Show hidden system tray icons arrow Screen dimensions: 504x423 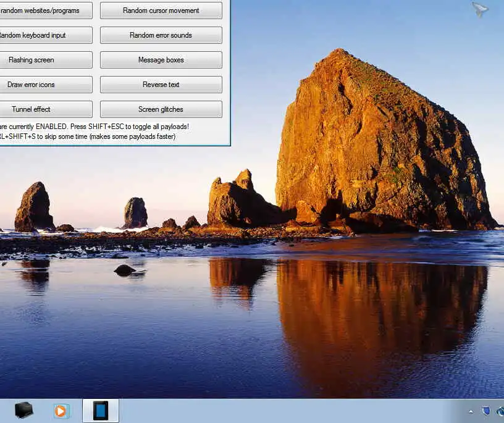pos(471,411)
